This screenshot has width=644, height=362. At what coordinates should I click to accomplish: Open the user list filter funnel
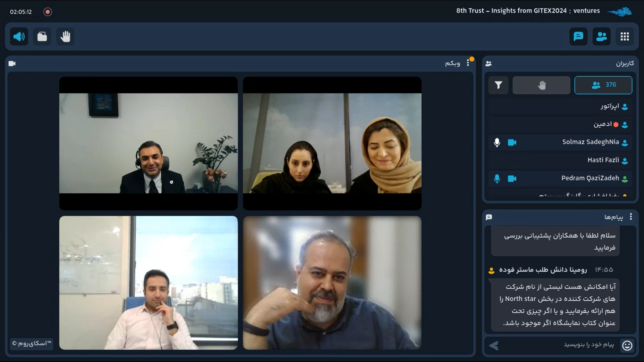point(498,85)
